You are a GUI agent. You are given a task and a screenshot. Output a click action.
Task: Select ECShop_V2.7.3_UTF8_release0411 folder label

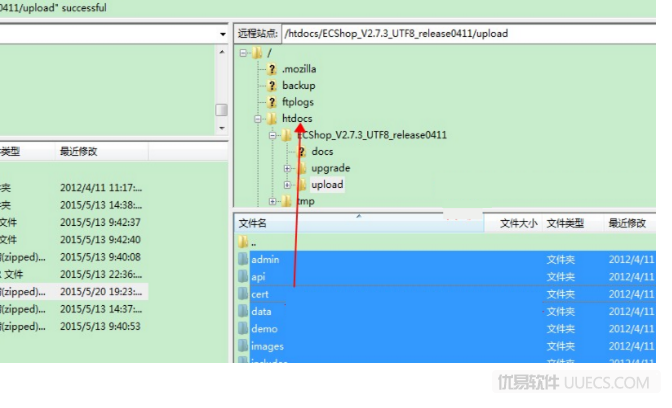[x=372, y=135]
